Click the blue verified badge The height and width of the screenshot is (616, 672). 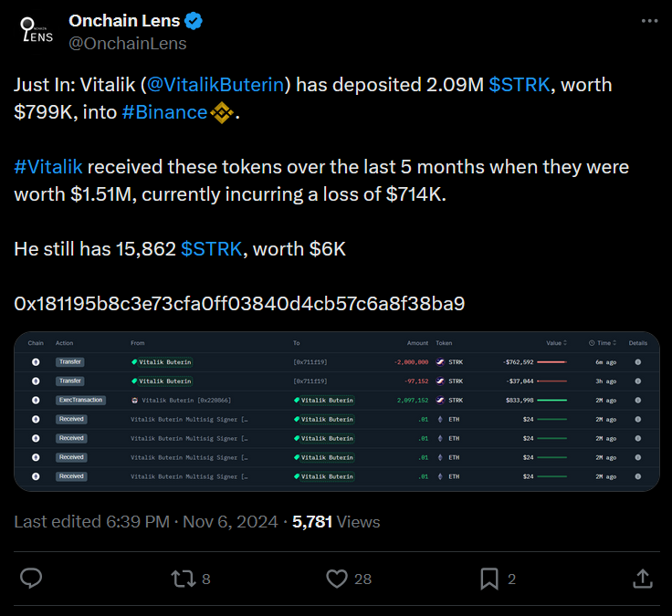[194, 21]
